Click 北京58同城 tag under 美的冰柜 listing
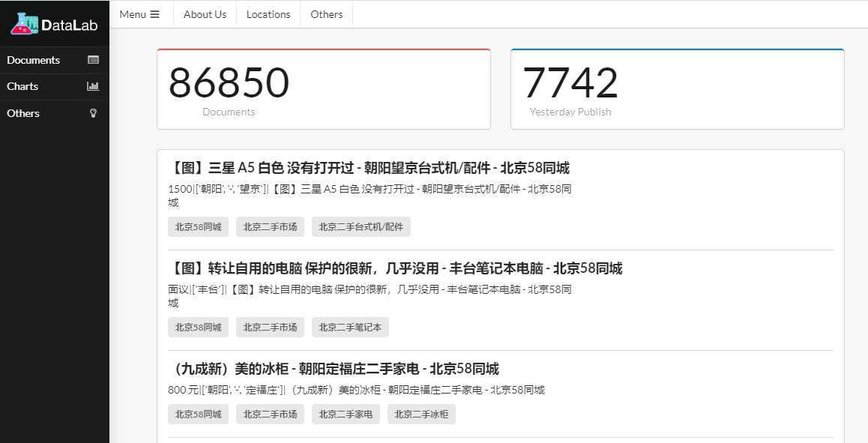Viewport: 868px width, 443px height. [x=198, y=415]
